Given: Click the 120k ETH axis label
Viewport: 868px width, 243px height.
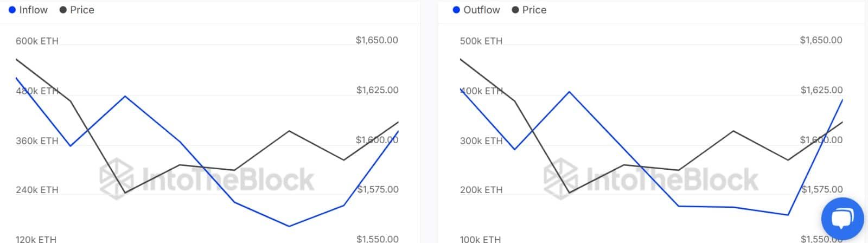Looking at the screenshot, I should pos(36,239).
